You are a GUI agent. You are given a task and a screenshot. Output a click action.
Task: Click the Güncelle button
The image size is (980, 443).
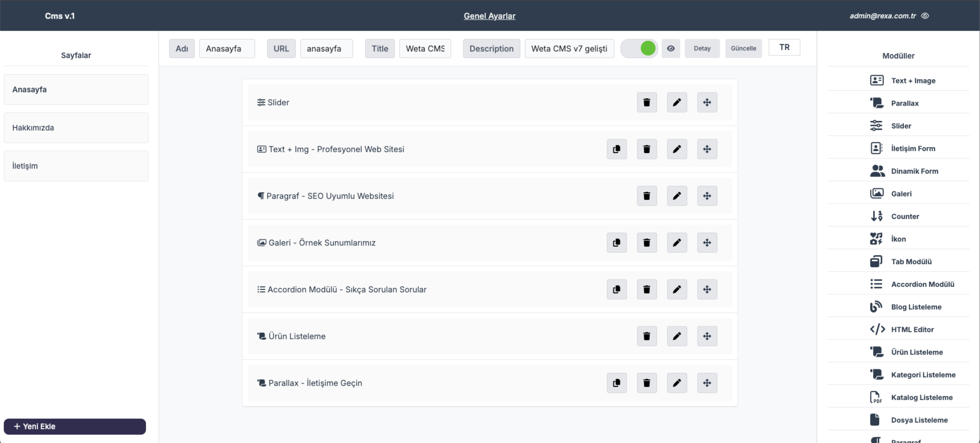click(743, 48)
